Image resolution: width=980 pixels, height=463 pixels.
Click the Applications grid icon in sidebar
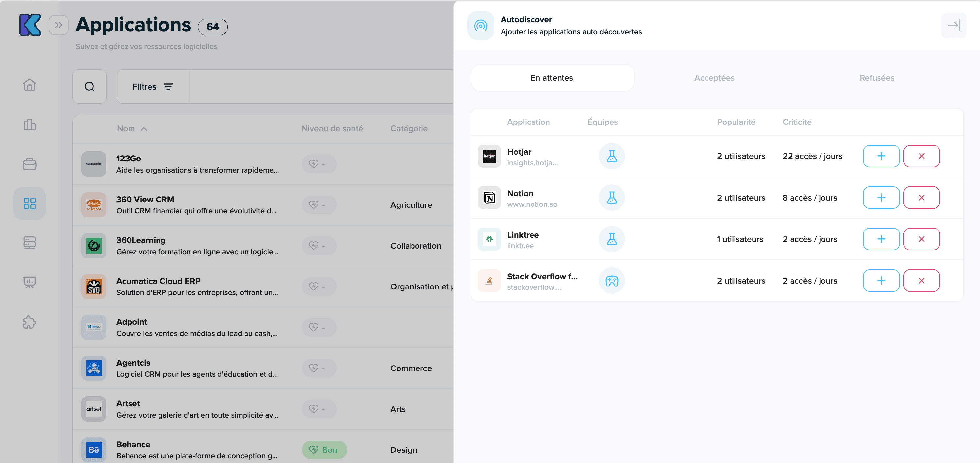click(x=29, y=204)
